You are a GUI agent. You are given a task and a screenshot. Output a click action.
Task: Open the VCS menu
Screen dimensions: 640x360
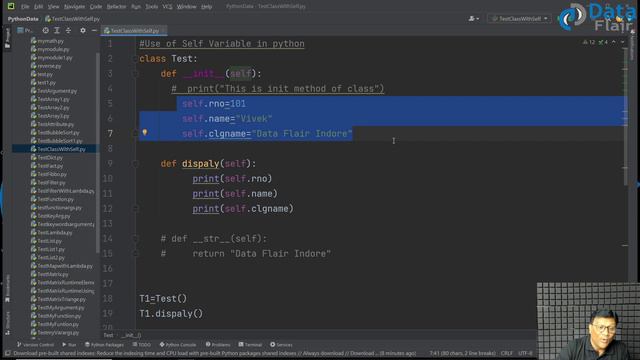coord(167,7)
